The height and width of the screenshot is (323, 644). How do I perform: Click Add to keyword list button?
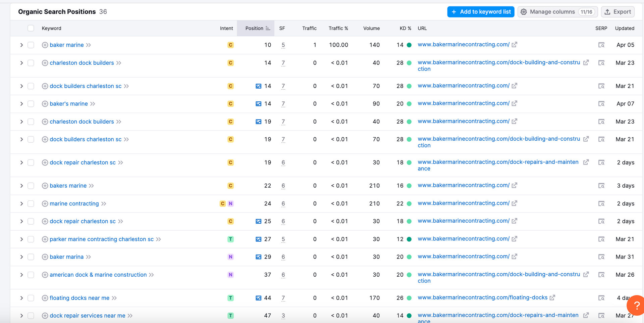pyautogui.click(x=481, y=12)
